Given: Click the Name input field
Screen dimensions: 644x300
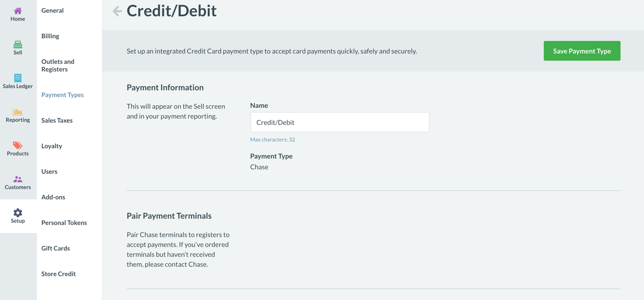Looking at the screenshot, I should (x=340, y=122).
